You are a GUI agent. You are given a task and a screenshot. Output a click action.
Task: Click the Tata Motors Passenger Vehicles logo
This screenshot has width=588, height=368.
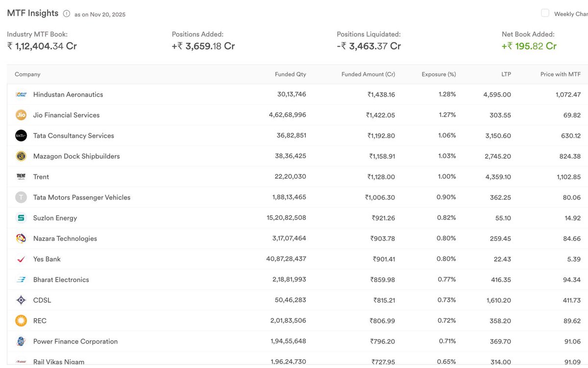pos(21,197)
